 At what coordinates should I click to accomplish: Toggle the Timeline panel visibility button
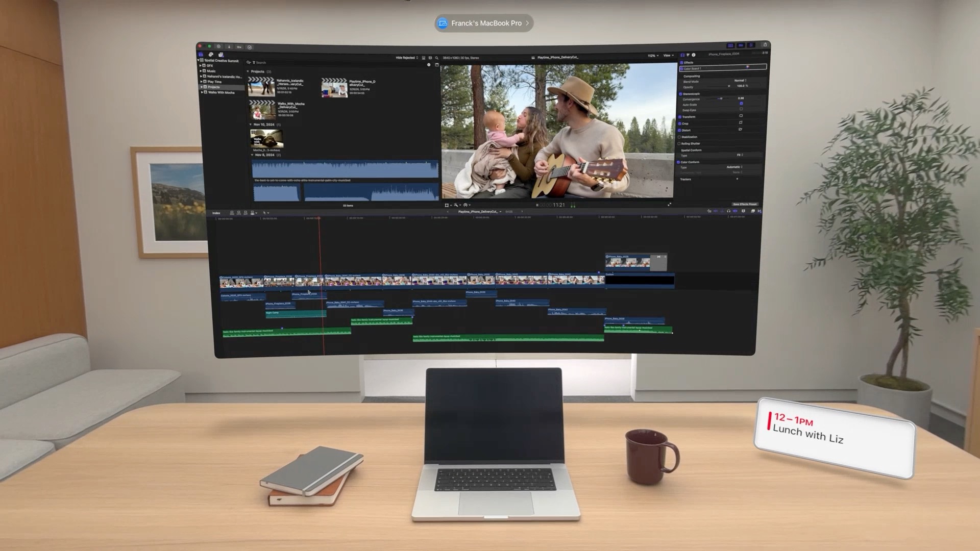coord(741,45)
